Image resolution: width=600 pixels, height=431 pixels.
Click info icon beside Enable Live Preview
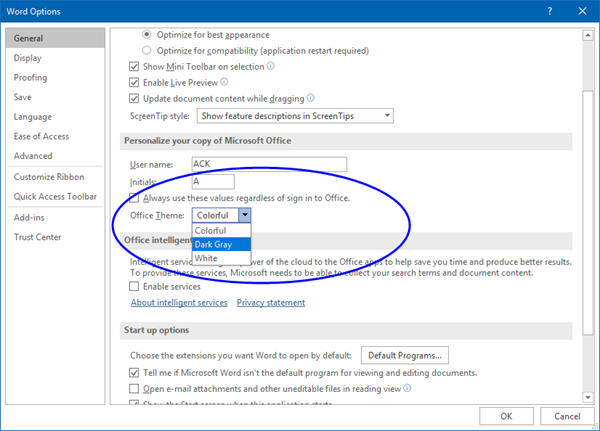click(x=224, y=82)
